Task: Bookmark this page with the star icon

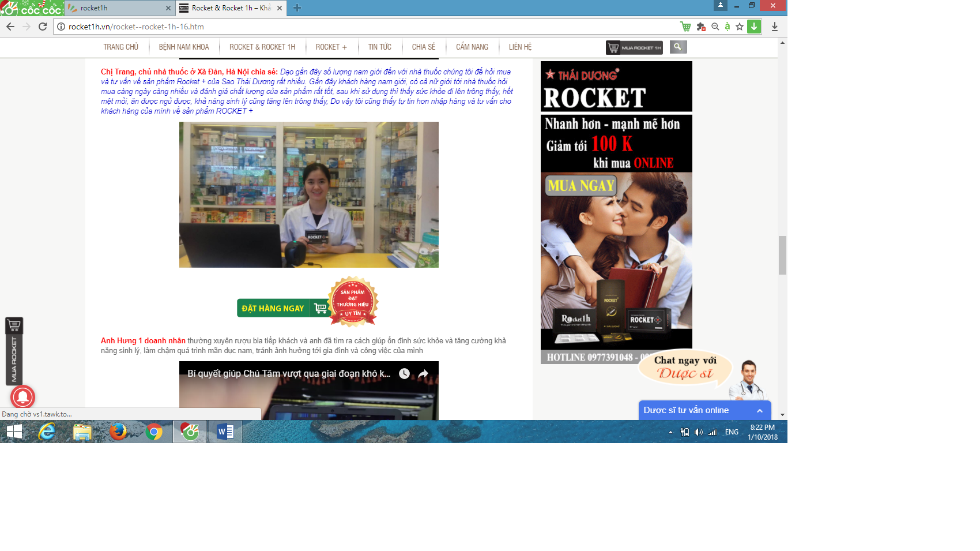Action: coord(740,27)
